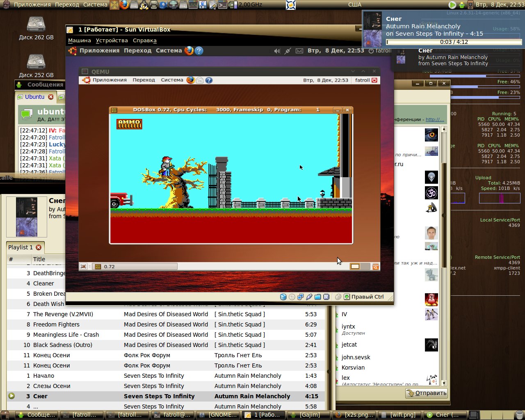Click album cover thumbnail in music player
Image resolution: width=525 pixels, height=420 pixels.
(27, 217)
